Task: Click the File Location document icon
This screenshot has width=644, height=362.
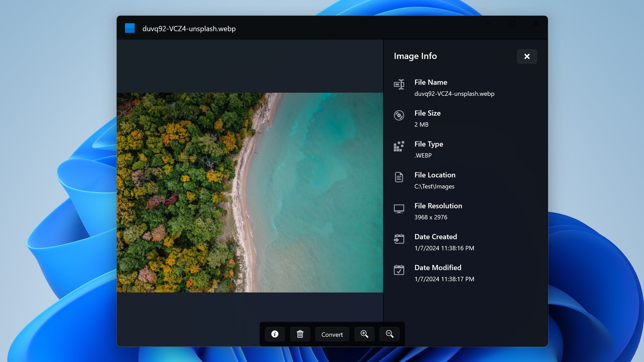Action: pyautogui.click(x=399, y=177)
